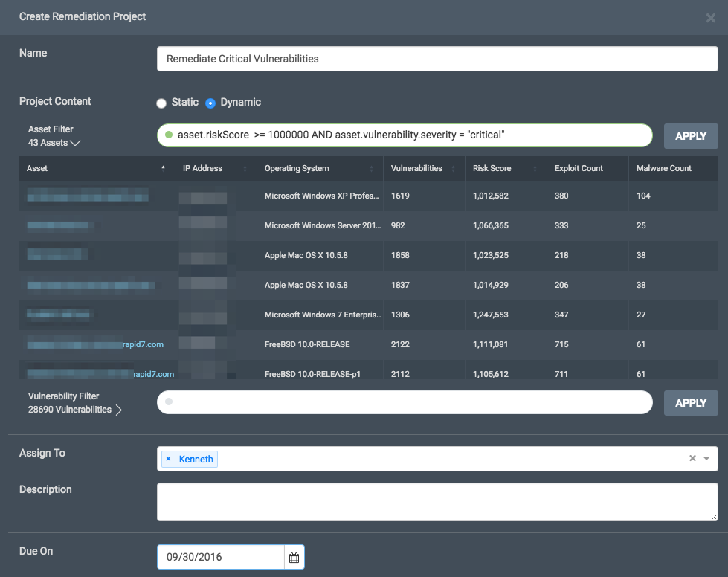Select the Dynamic radio button
The height and width of the screenshot is (577, 728).
(x=210, y=103)
